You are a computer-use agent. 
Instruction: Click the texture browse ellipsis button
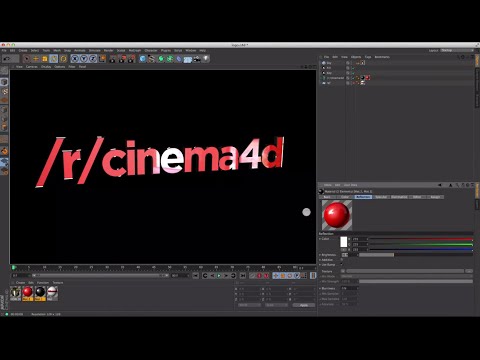[469, 271]
